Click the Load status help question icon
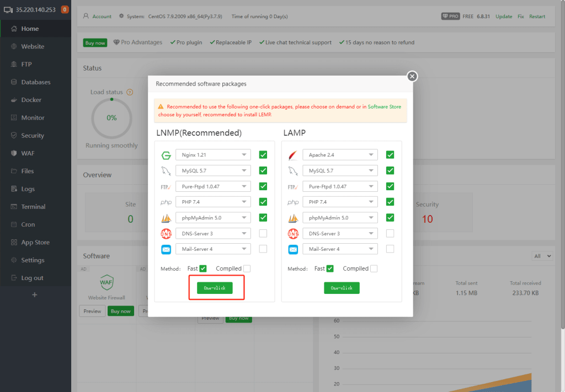Image resolution: width=565 pixels, height=392 pixels. point(130,92)
